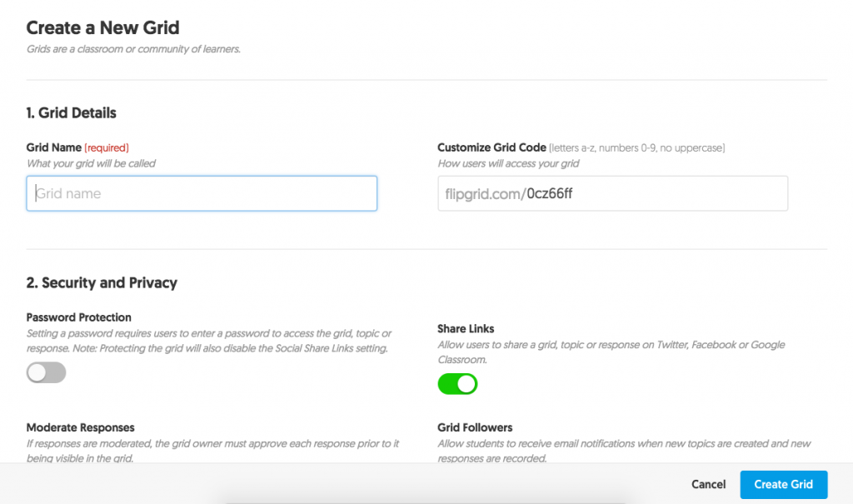Click the 'How users will access your grid' hint

[x=508, y=163]
